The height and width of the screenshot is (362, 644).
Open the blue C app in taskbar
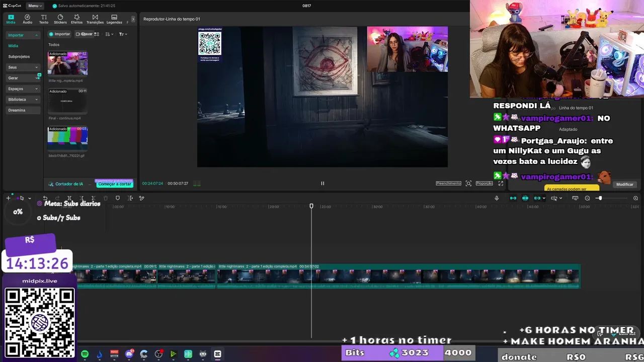(x=144, y=354)
